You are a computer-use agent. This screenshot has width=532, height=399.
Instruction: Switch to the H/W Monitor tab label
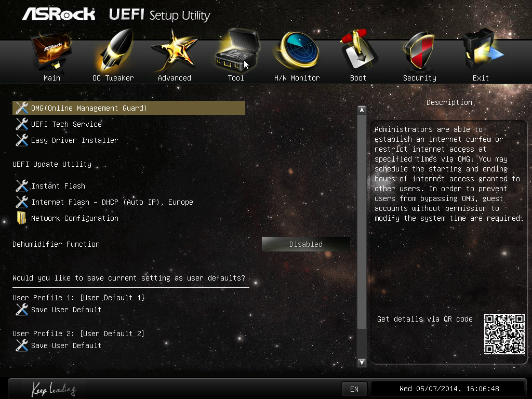click(297, 78)
